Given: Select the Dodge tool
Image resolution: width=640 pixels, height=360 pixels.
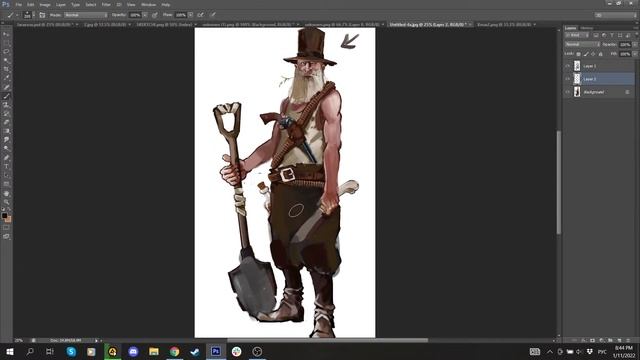Looking at the screenshot, I should [x=6, y=149].
